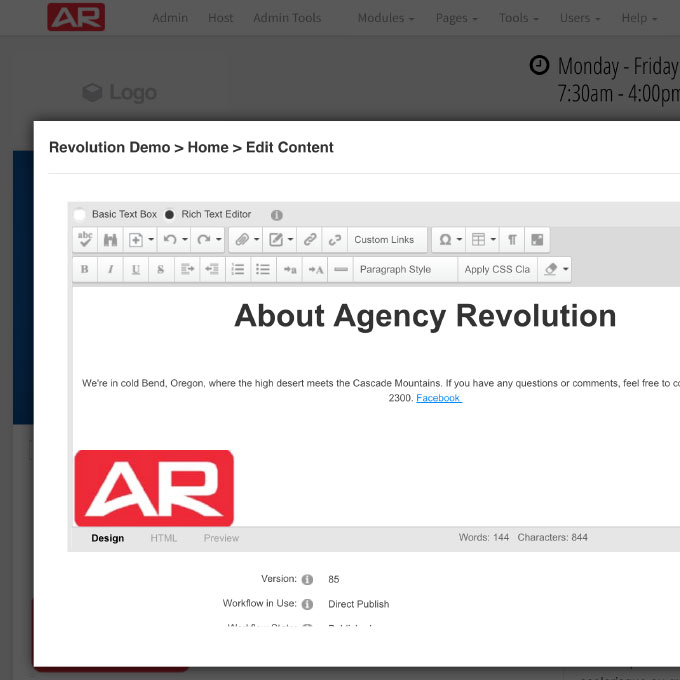Click the template manager edit icon
Image resolution: width=680 pixels, height=680 pixels.
[x=276, y=239]
